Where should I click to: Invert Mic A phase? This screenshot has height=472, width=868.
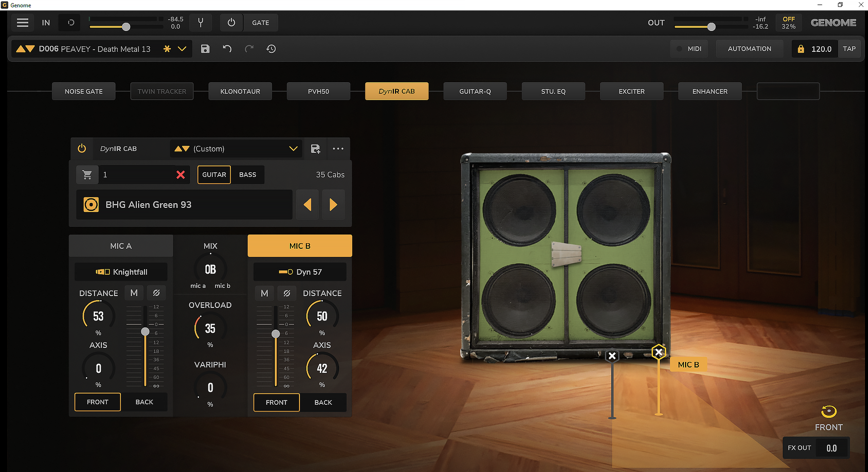(156, 293)
